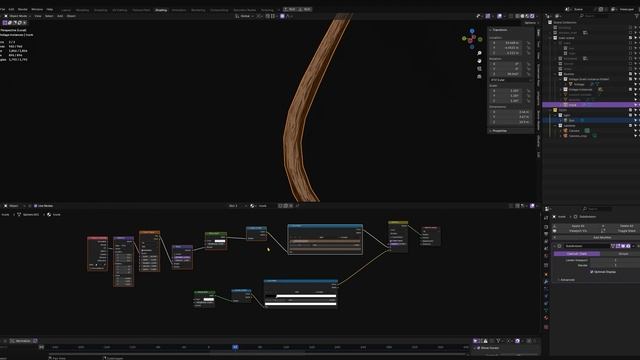Open viewport Options dropdown
Screen dimensions: 640x360
530,23
